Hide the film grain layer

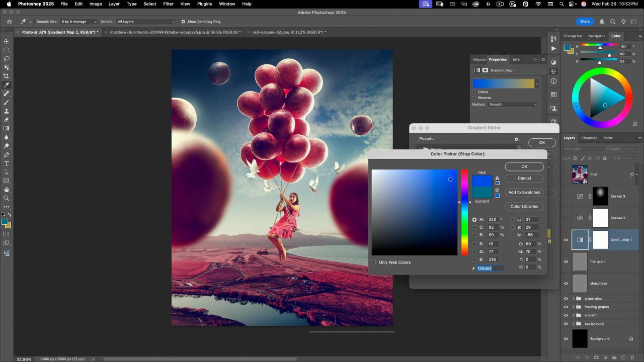566,261
